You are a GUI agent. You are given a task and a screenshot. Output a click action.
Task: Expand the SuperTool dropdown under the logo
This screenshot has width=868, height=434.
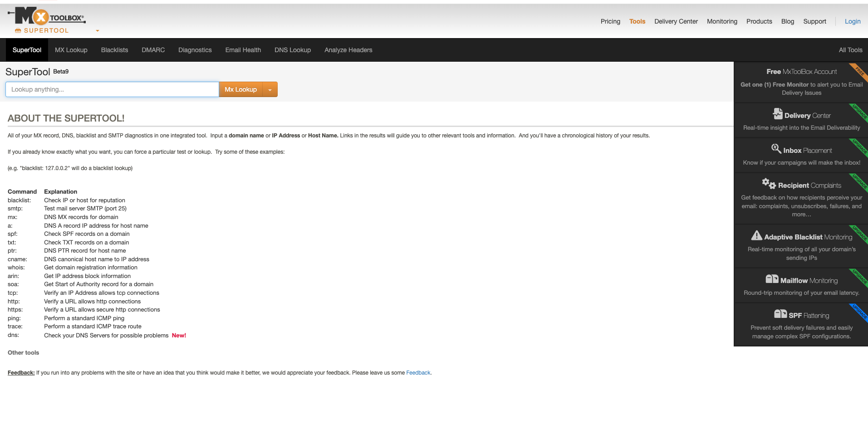tap(97, 31)
